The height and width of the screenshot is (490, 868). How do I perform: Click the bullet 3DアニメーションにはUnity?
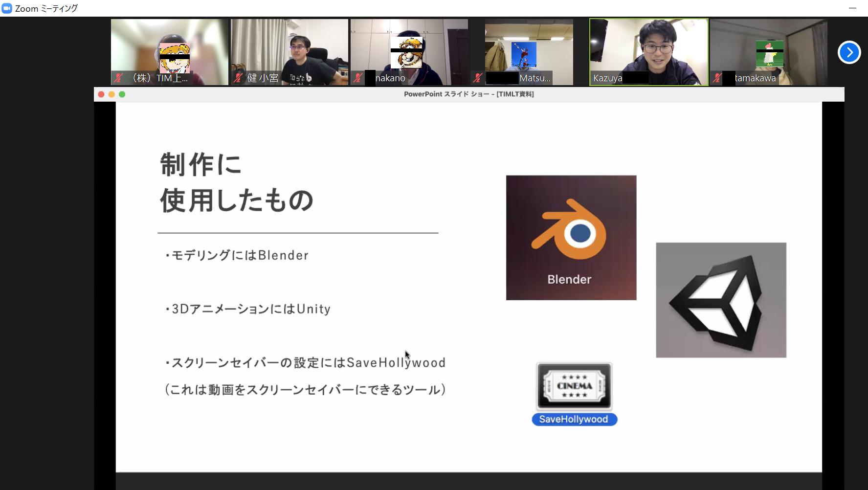click(x=248, y=309)
